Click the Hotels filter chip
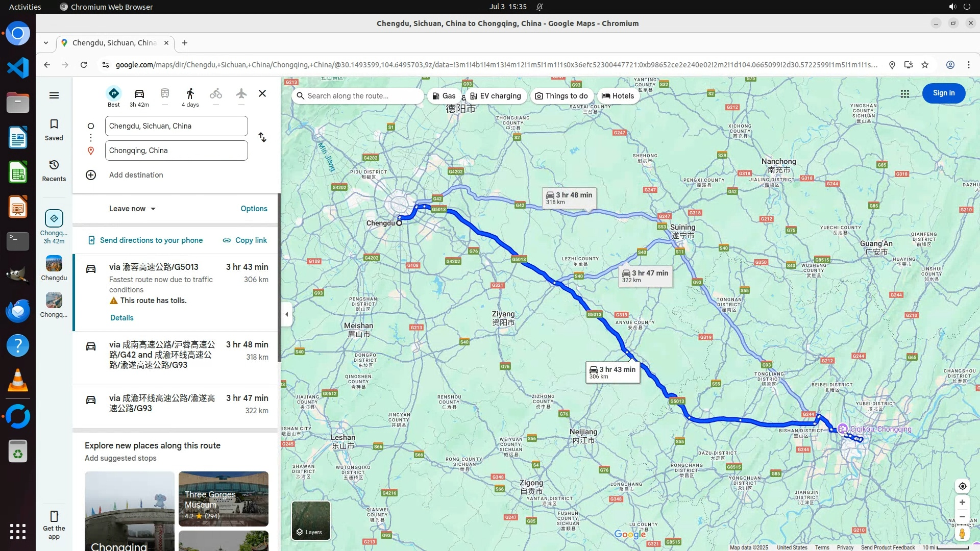This screenshot has height=551, width=980. click(x=618, y=96)
